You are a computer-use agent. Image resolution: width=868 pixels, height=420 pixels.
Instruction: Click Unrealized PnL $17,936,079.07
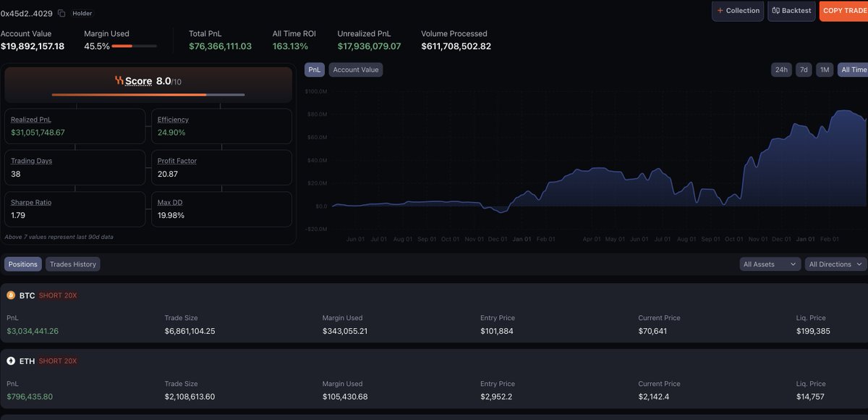coord(369,46)
